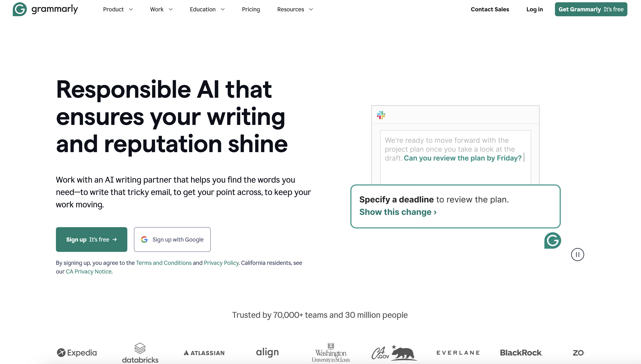The width and height of the screenshot is (641, 364).
Task: Click the Sign up with Google button
Action: coord(172,240)
